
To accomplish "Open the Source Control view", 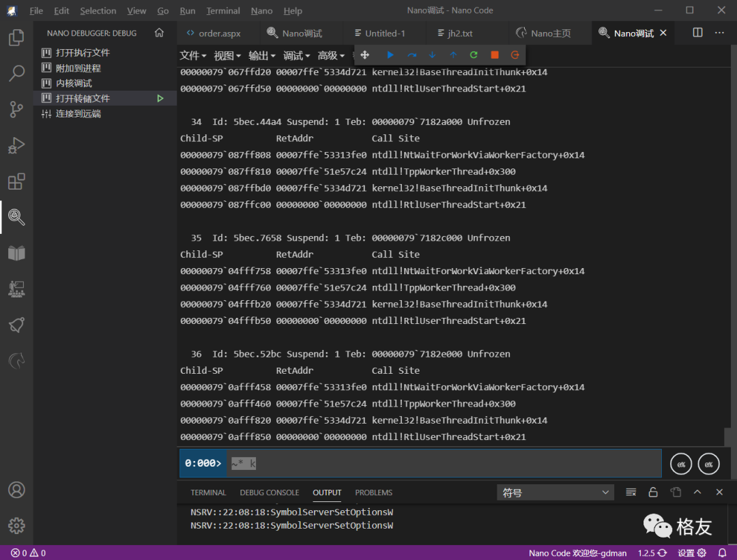I will [16, 109].
